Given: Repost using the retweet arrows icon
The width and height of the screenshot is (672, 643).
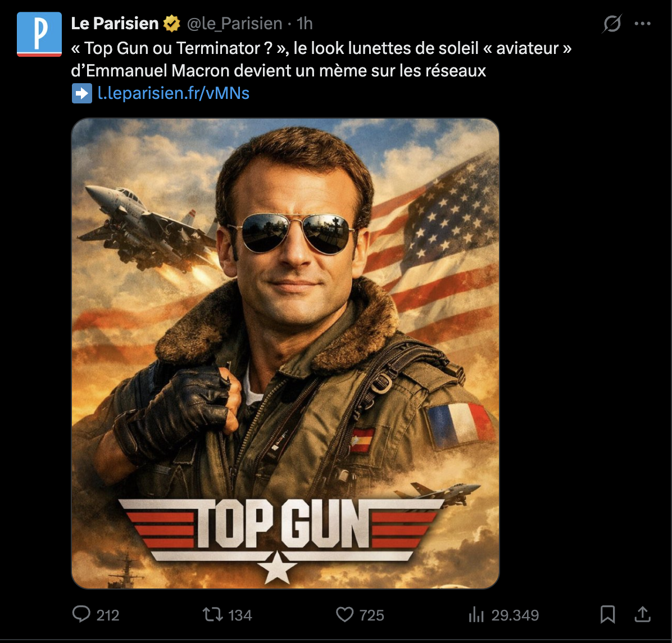Looking at the screenshot, I should pos(213,614).
